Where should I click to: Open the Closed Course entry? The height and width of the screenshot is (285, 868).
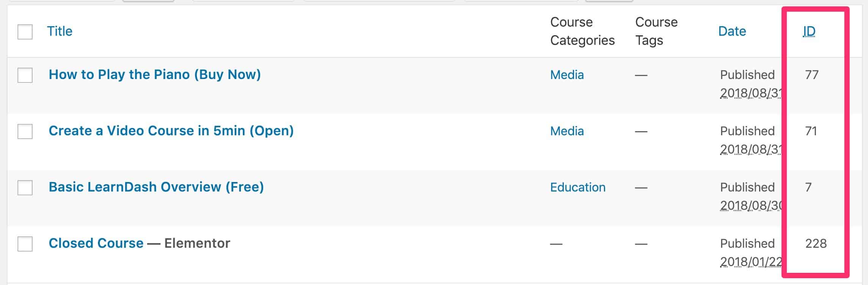96,243
